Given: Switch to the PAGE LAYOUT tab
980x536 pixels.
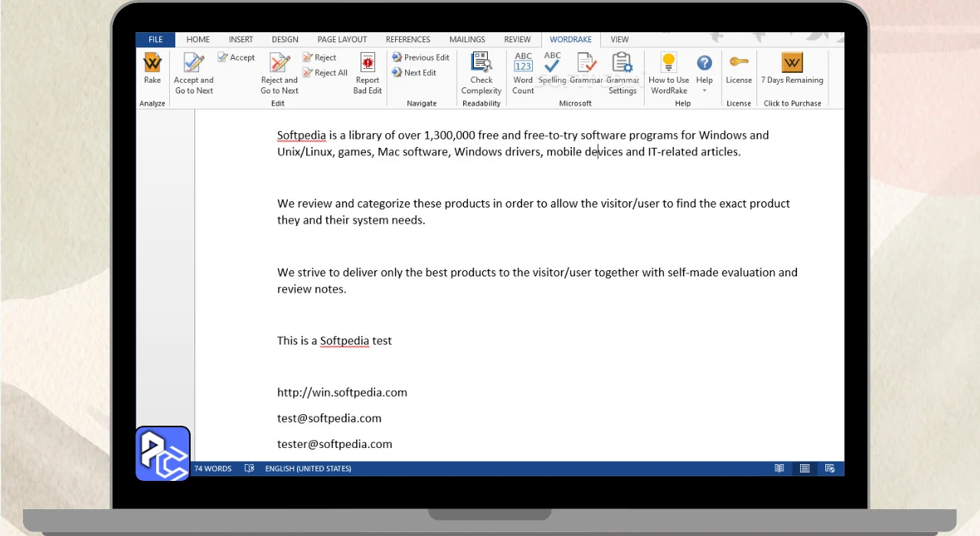Looking at the screenshot, I should [x=342, y=40].
